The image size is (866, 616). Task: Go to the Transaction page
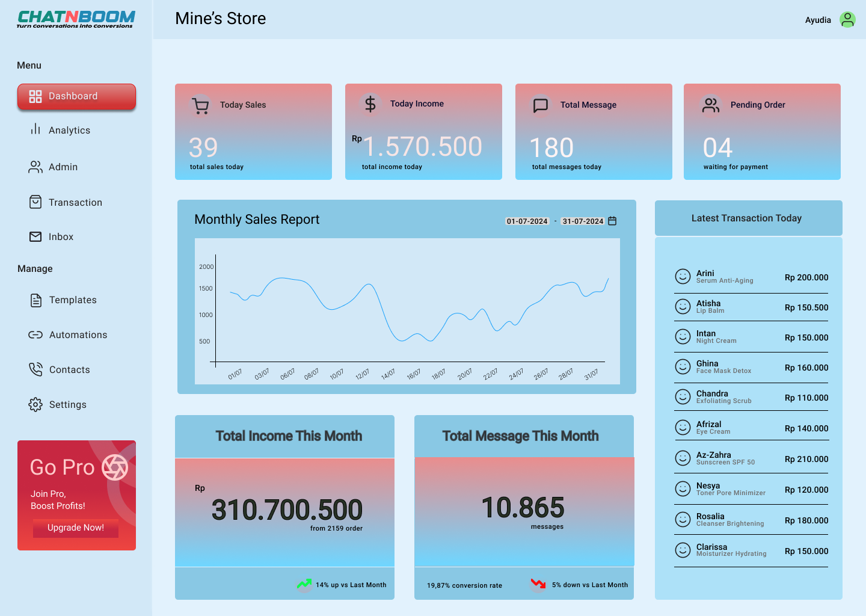[x=75, y=203]
